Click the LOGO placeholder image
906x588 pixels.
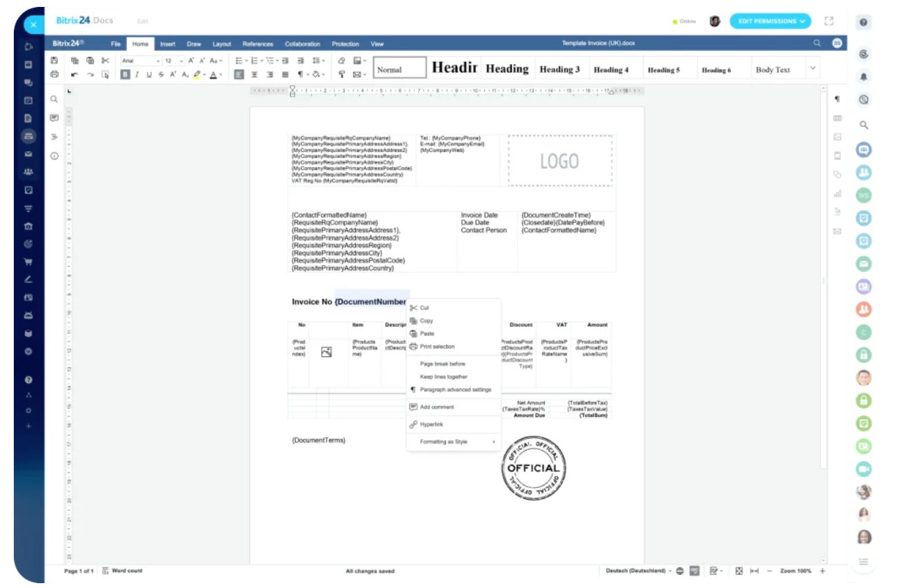(x=560, y=161)
